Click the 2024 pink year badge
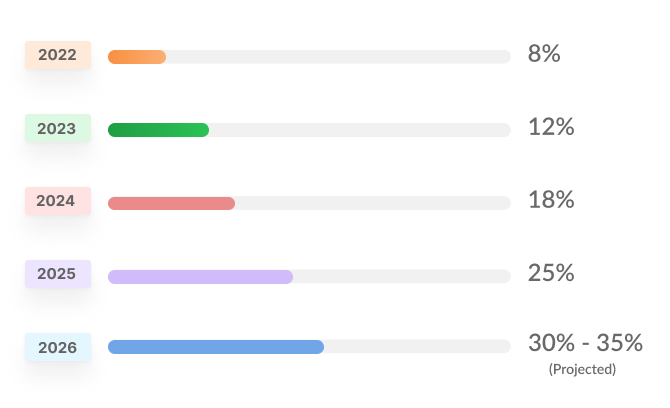Screen dimensions: 670x408 [x=58, y=201]
